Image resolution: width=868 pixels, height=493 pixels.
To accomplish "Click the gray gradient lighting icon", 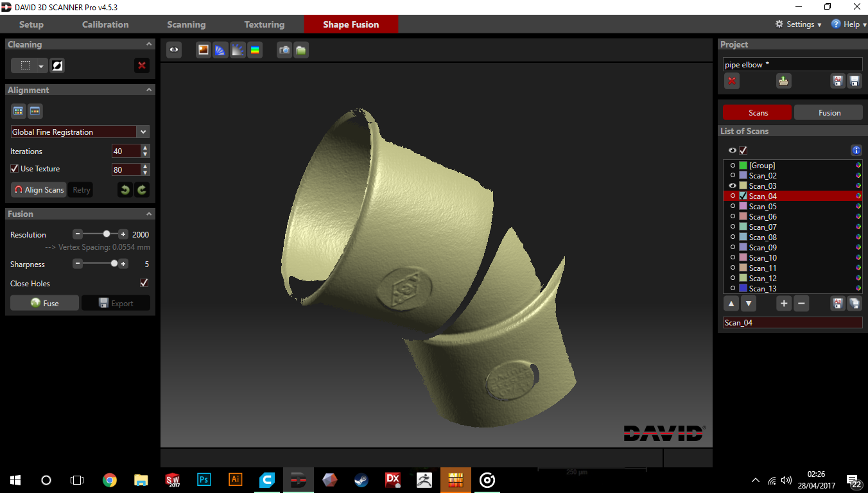I will pos(238,50).
